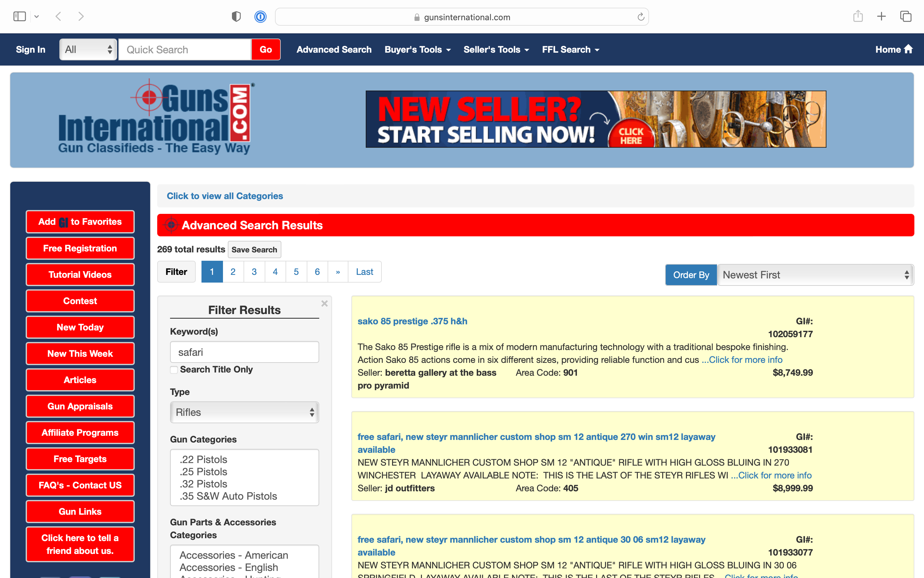Edit the safari keyword field
Screen dimensions: 924x578
244,352
